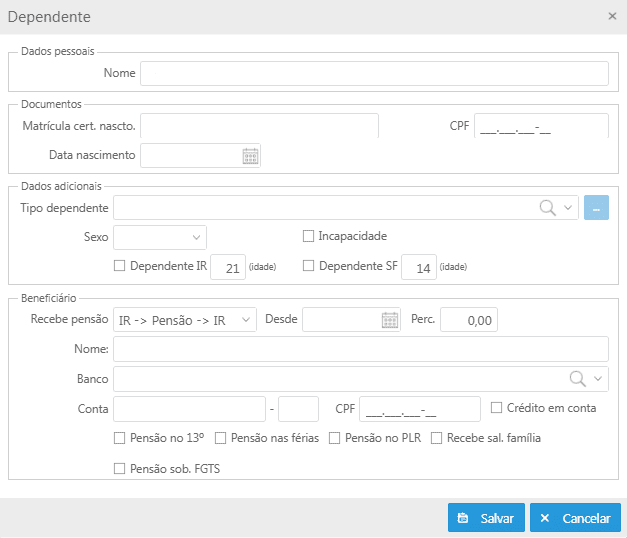627x538 pixels.
Task: Click the Perc. percentage input field
Action: click(469, 320)
